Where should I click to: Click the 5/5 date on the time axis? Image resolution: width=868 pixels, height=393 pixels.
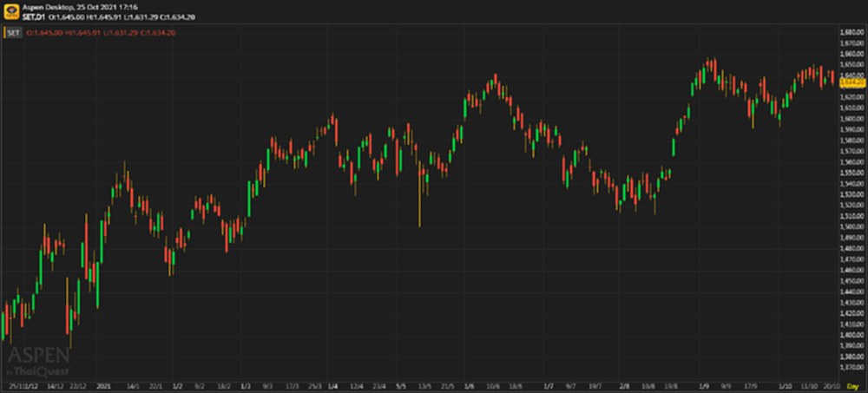(x=403, y=386)
